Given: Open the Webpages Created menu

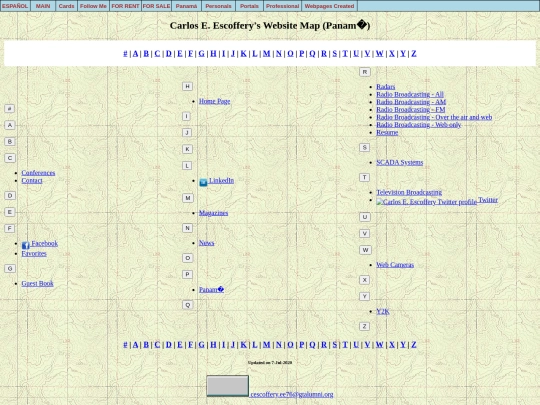Looking at the screenshot, I should coord(329,6).
